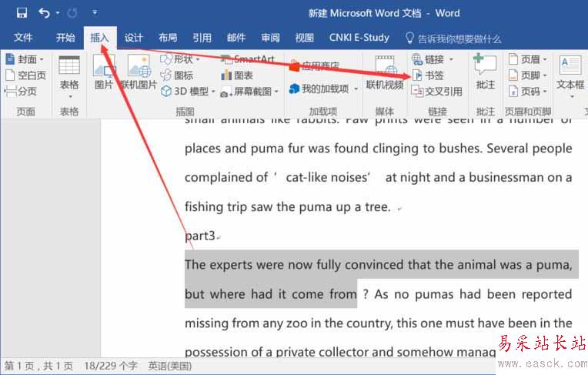This screenshot has width=588, height=375.
Task: Open the undo history dropdown arrow
Action: click(58, 13)
